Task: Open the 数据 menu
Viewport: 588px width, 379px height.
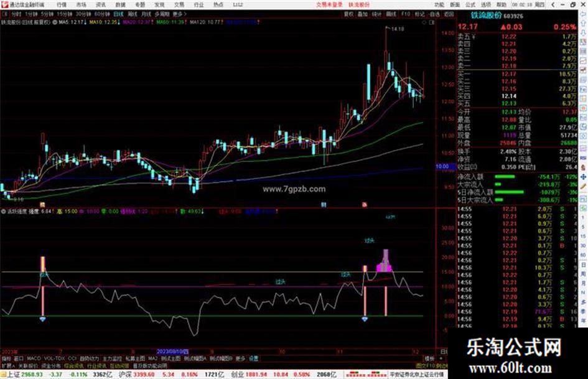Action: point(120,5)
